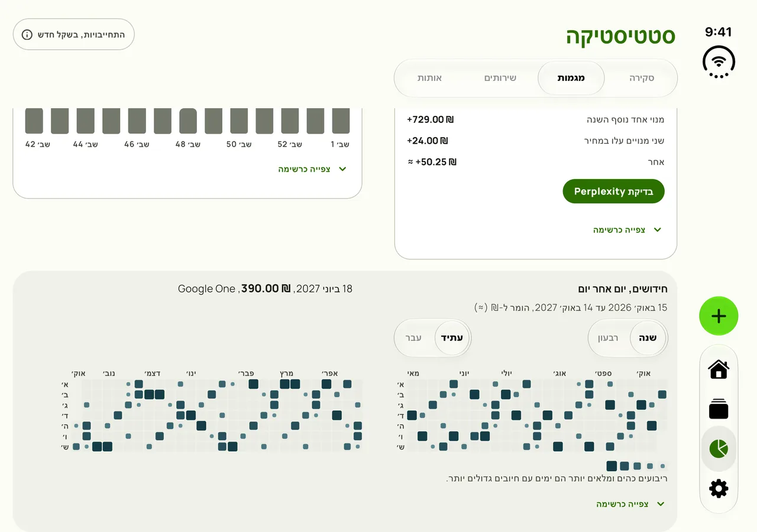Image resolution: width=757 pixels, height=532 pixels.
Task: Select the עבר direction option
Action: 413,338
